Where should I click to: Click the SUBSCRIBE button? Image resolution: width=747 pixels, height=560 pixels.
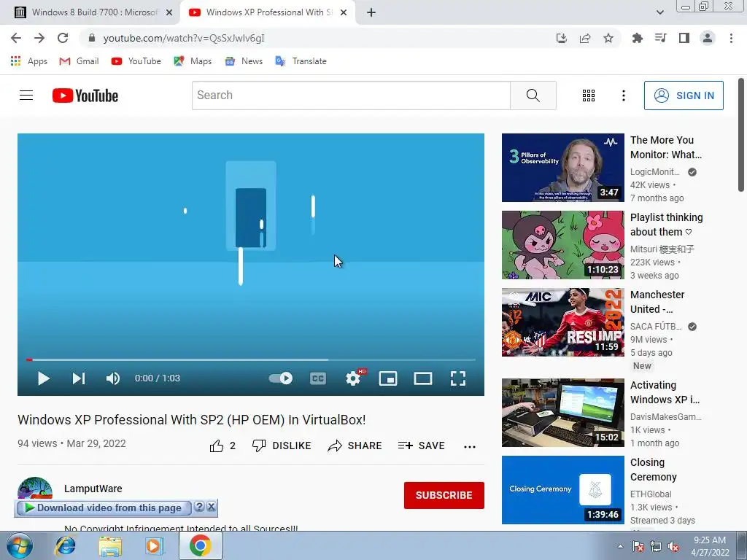click(x=444, y=495)
